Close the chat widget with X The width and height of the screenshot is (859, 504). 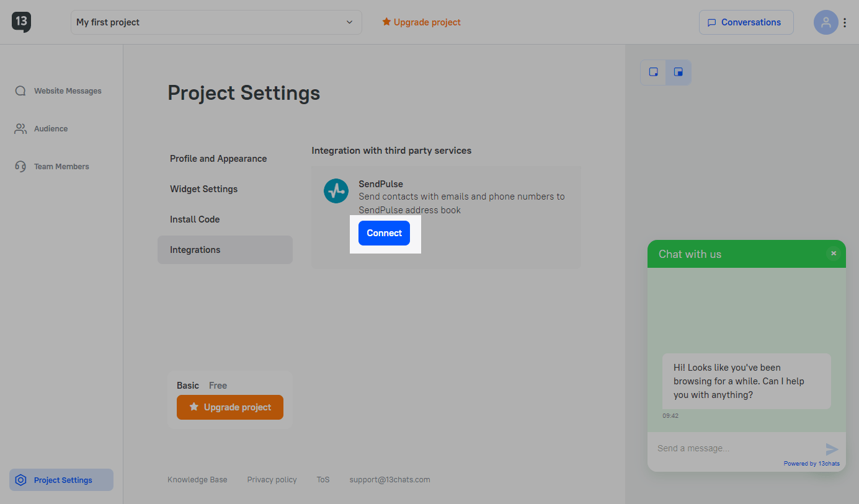[x=834, y=253]
